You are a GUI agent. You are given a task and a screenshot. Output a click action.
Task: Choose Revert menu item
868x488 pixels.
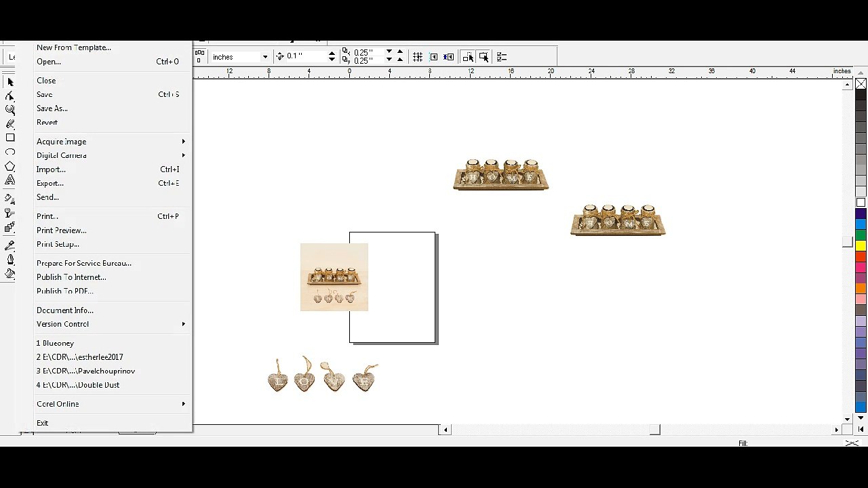point(111,122)
